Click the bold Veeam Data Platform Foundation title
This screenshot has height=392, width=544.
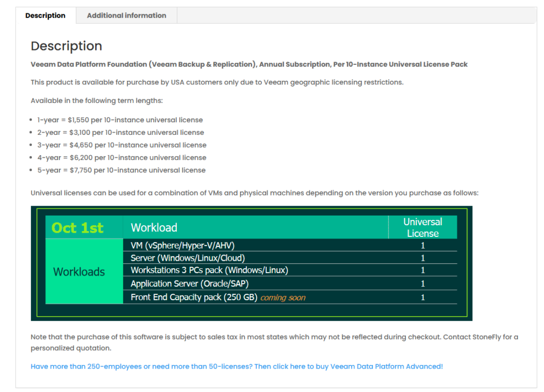(x=249, y=64)
